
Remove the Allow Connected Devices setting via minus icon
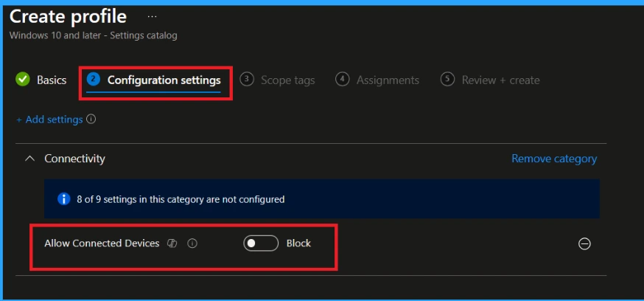584,243
